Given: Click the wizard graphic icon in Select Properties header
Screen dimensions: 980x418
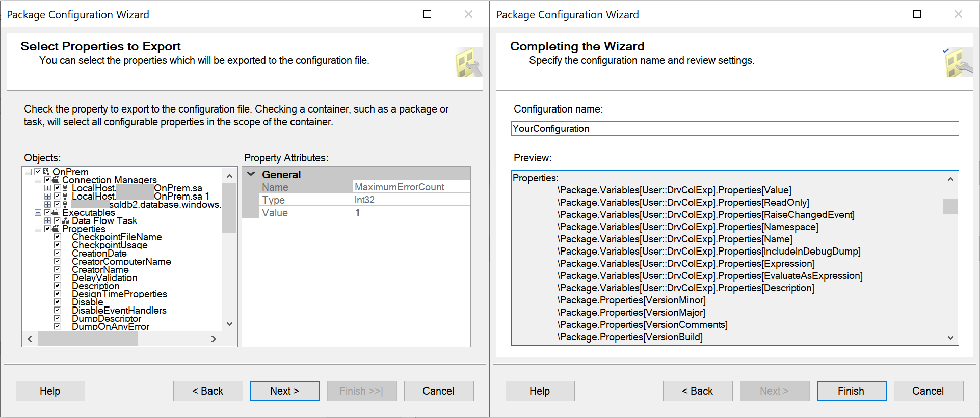Looking at the screenshot, I should (468, 63).
